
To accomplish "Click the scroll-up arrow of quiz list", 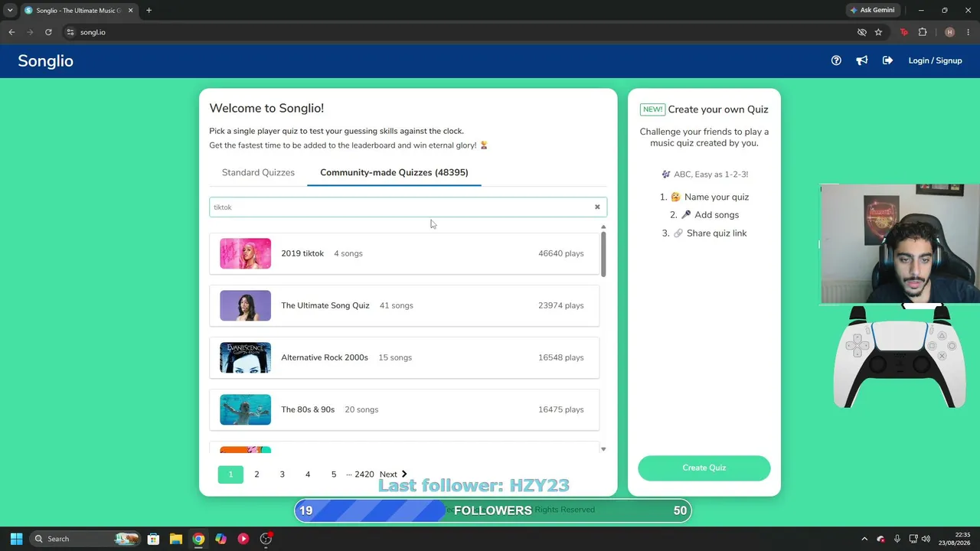I will 603,227.
